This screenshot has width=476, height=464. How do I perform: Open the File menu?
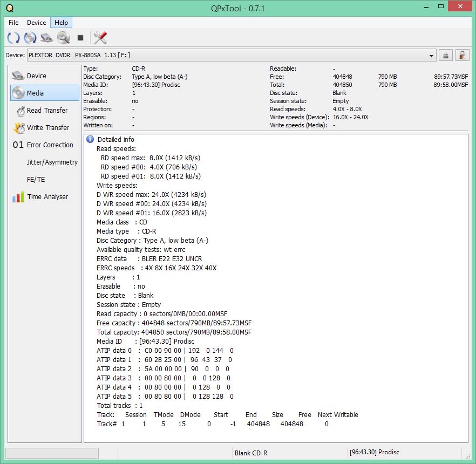click(13, 23)
